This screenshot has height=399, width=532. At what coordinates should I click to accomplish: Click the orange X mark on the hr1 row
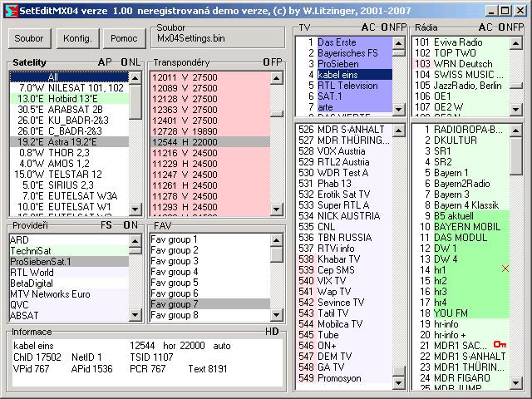click(505, 268)
